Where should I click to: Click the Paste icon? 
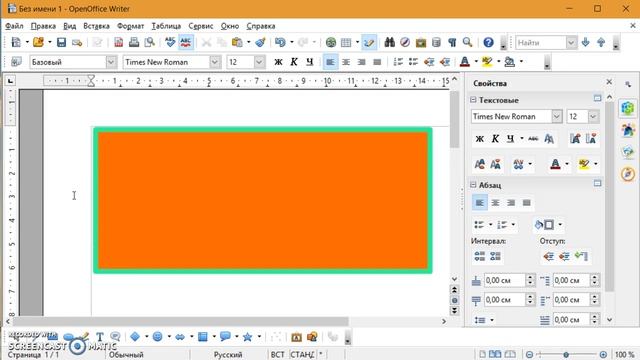point(237,42)
